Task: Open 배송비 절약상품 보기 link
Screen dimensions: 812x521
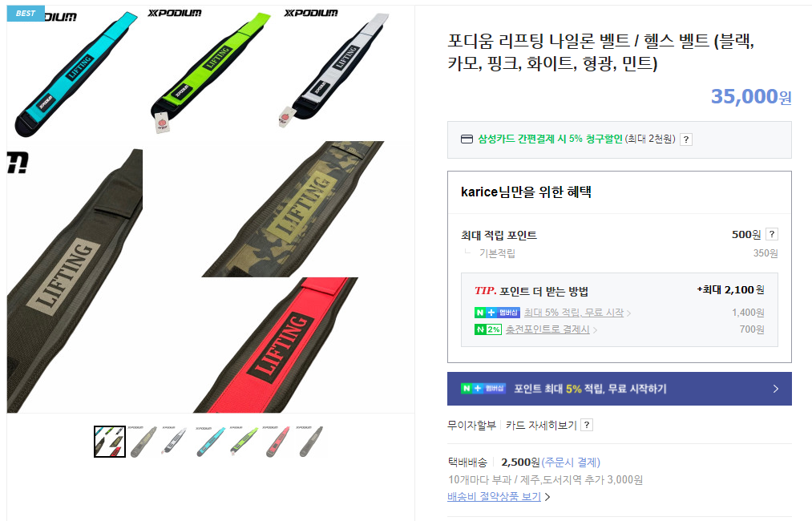Action: 494,497
